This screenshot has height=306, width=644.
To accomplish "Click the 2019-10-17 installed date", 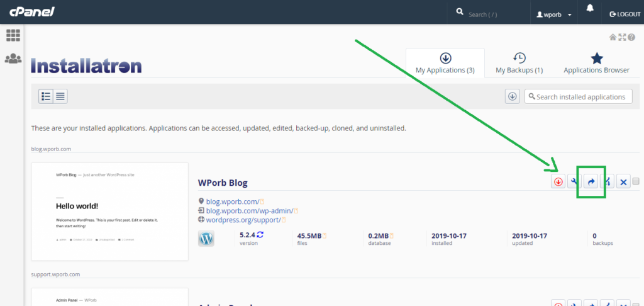I will click(x=449, y=235).
